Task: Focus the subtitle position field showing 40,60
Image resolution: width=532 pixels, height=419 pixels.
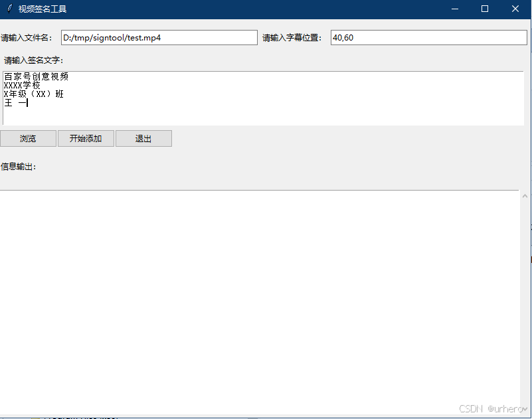Action: (x=429, y=38)
